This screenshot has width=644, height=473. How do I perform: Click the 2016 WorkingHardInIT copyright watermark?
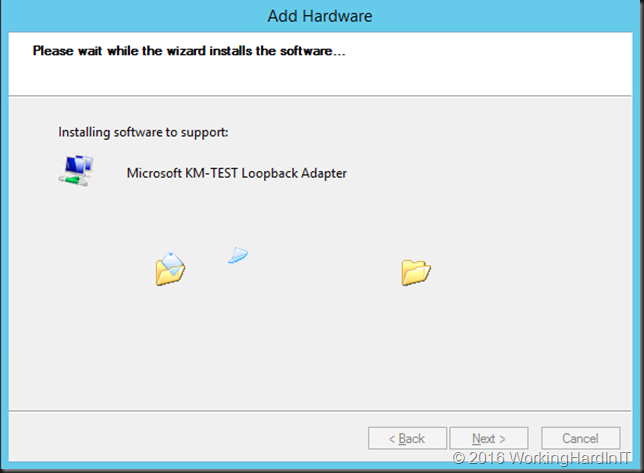coord(541,458)
